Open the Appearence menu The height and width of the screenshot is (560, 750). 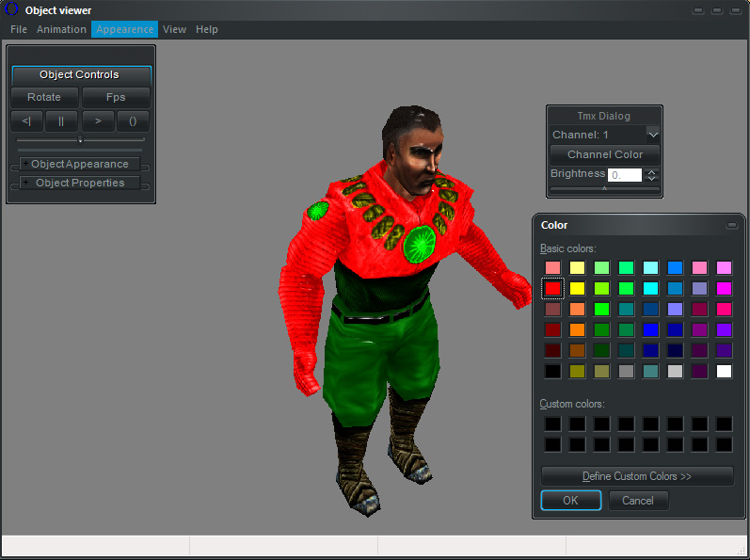[125, 29]
